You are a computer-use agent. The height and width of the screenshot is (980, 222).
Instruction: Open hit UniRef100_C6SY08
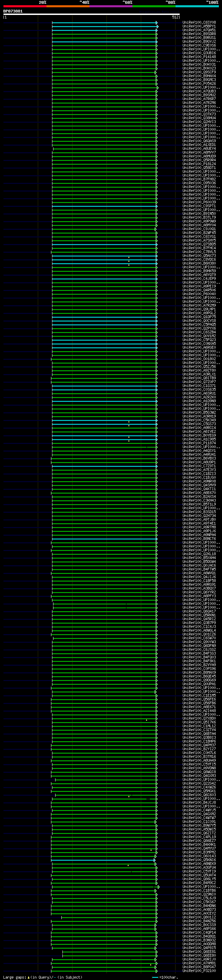tap(199, 23)
